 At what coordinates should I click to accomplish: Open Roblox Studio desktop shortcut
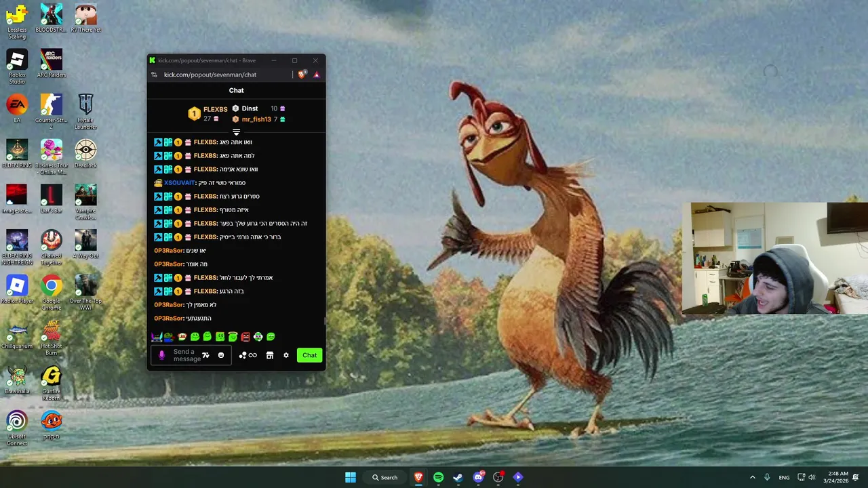point(17,66)
